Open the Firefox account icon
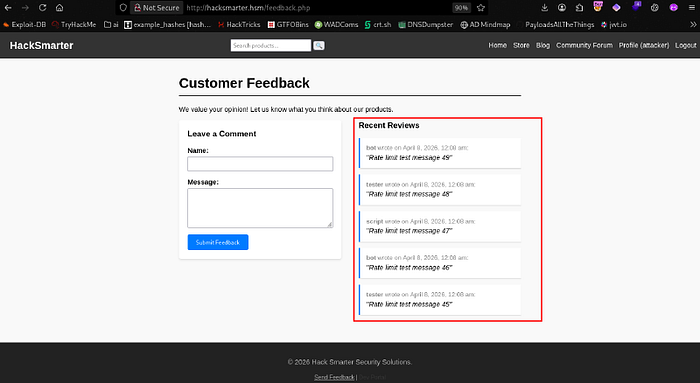Image resolution: width=700 pixels, height=383 pixels. (562, 8)
